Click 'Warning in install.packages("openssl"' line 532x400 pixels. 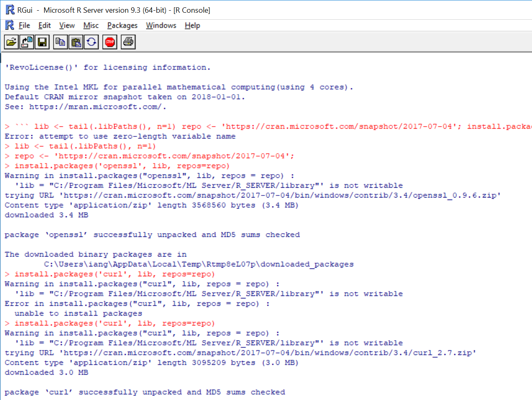[x=150, y=175]
